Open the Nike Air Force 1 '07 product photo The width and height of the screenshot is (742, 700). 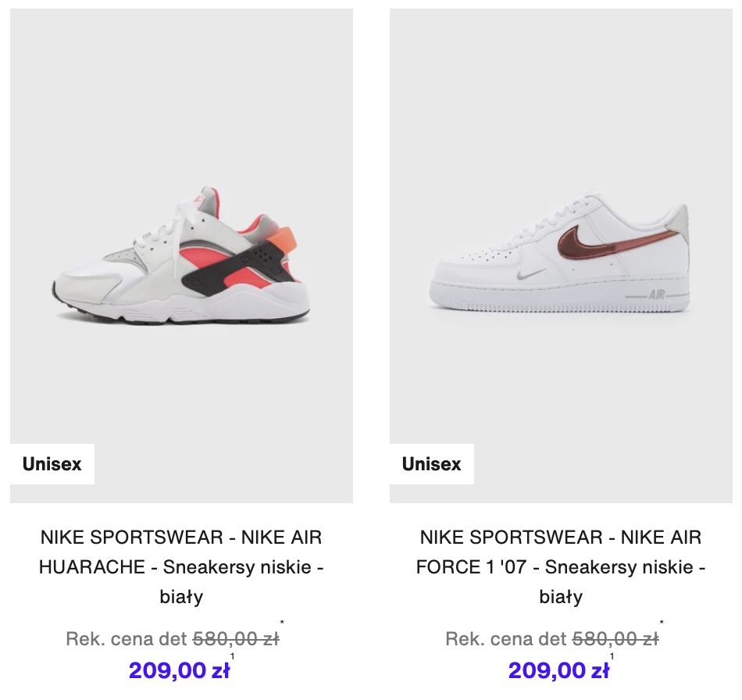coord(561,255)
